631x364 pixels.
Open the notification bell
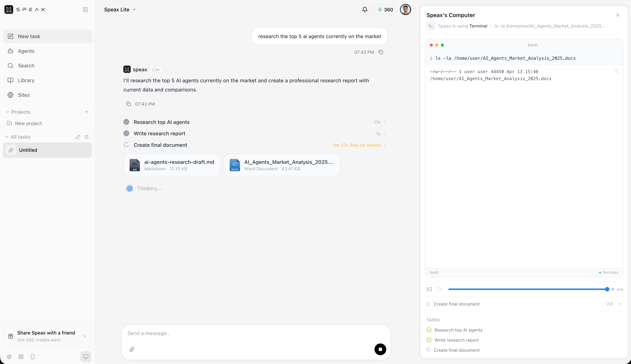(364, 10)
